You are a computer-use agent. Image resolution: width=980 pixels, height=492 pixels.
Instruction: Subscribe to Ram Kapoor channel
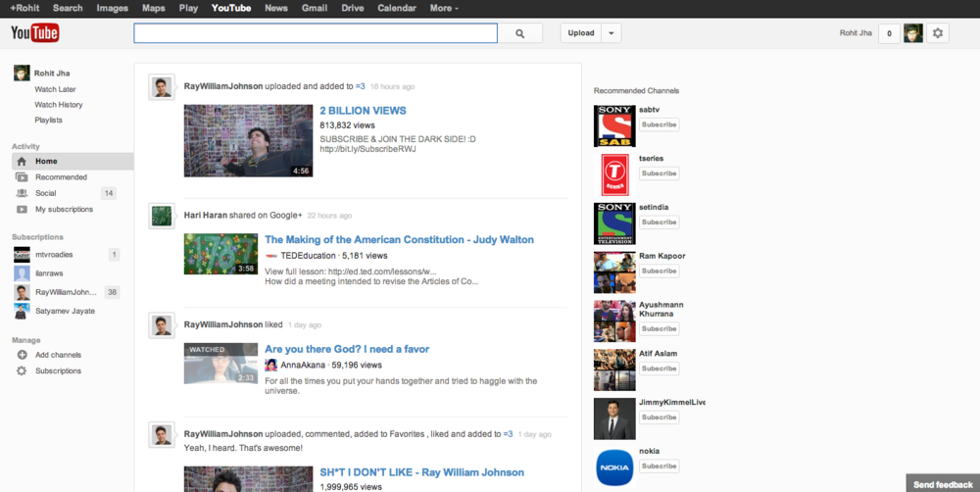[x=659, y=271]
